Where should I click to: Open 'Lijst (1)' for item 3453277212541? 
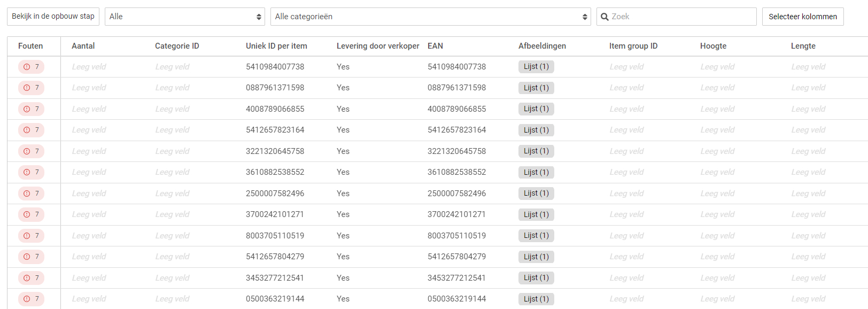click(x=536, y=278)
